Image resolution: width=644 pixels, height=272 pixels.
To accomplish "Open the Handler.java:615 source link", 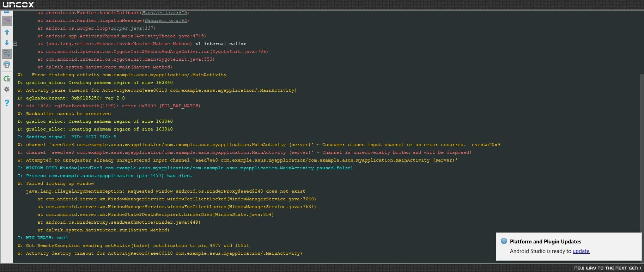I will click(x=164, y=13).
